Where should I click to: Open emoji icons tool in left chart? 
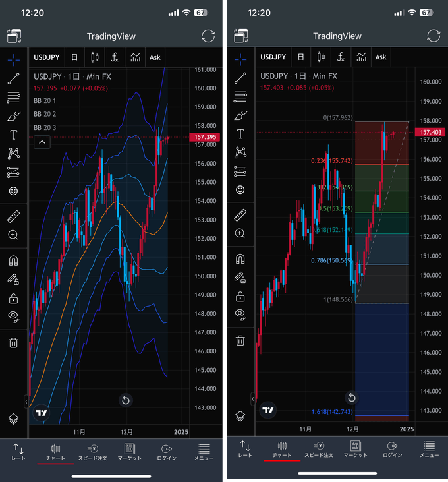coord(14,191)
